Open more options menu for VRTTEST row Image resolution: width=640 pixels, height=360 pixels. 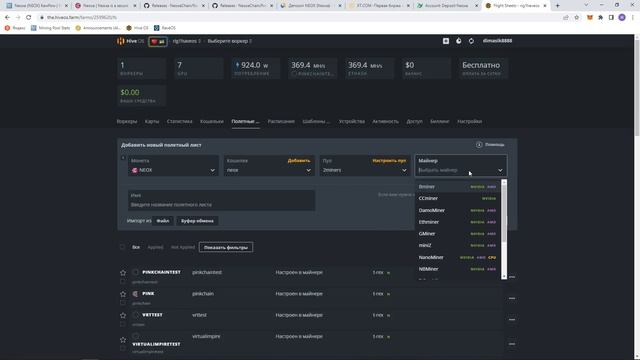pos(512,320)
